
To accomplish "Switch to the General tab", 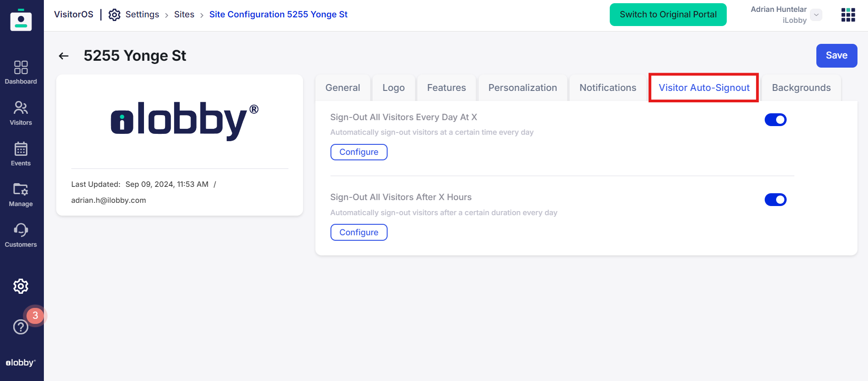I will pyautogui.click(x=343, y=88).
